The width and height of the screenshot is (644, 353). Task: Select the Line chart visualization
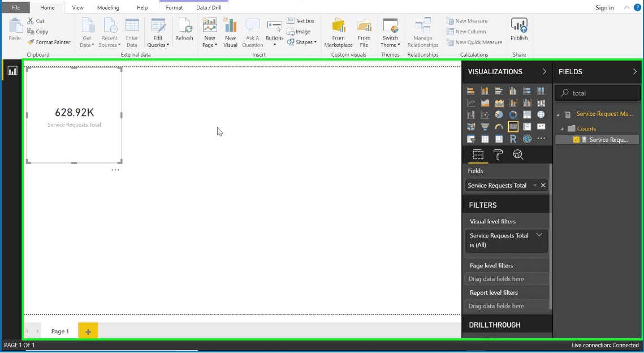pos(470,103)
